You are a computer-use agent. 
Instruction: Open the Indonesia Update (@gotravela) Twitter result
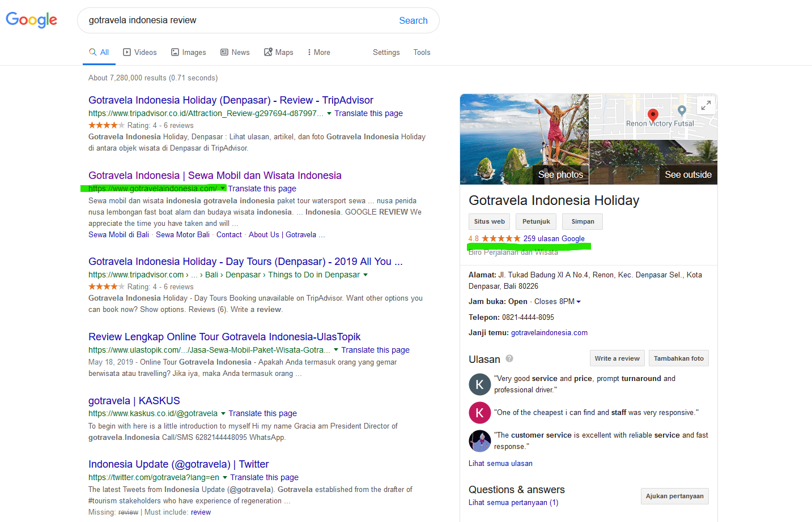(x=178, y=464)
